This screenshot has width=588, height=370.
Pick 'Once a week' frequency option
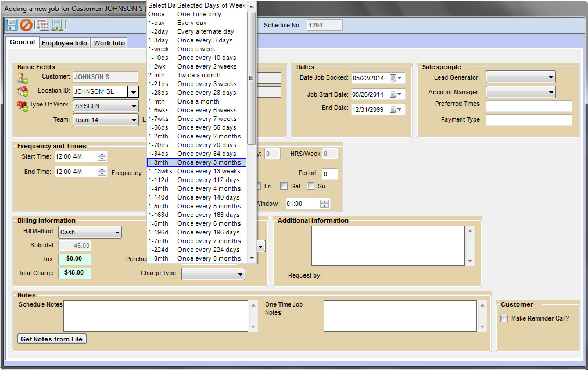click(197, 49)
